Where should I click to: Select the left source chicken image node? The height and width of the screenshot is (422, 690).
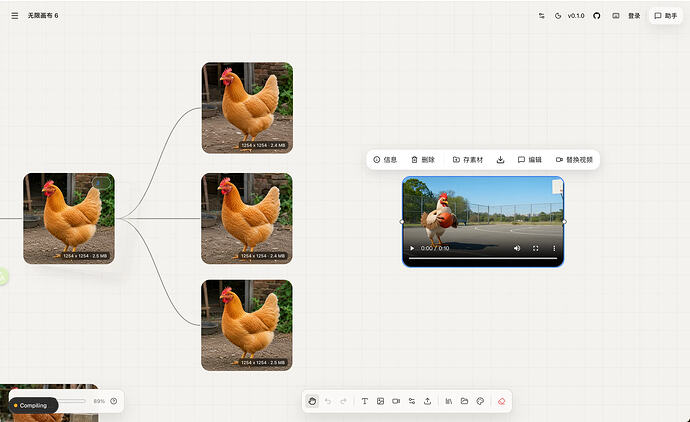69,218
